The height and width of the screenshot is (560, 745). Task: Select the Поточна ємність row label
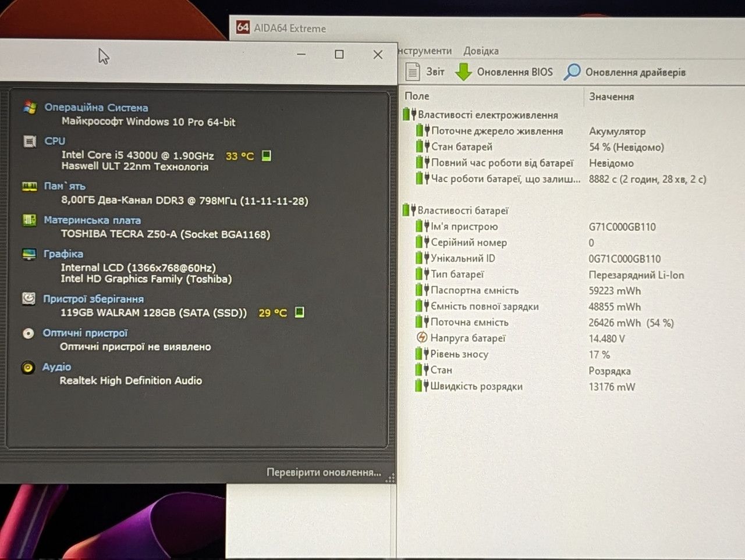[469, 322]
